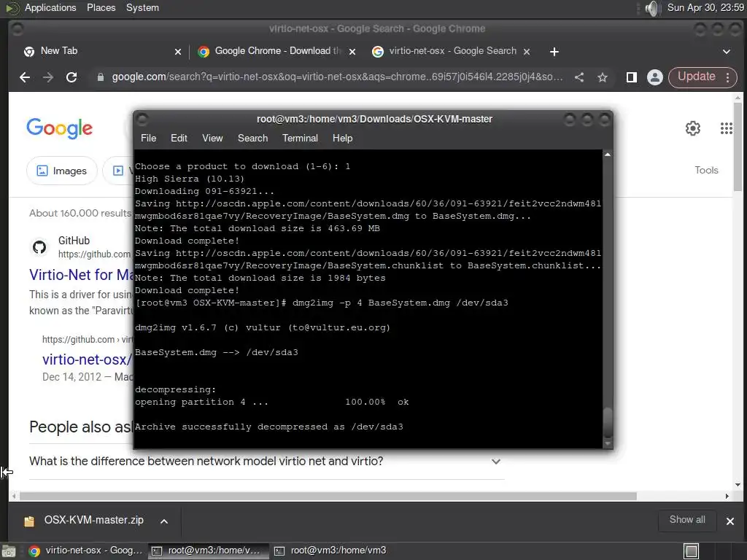Close the New Tab tab

click(178, 52)
